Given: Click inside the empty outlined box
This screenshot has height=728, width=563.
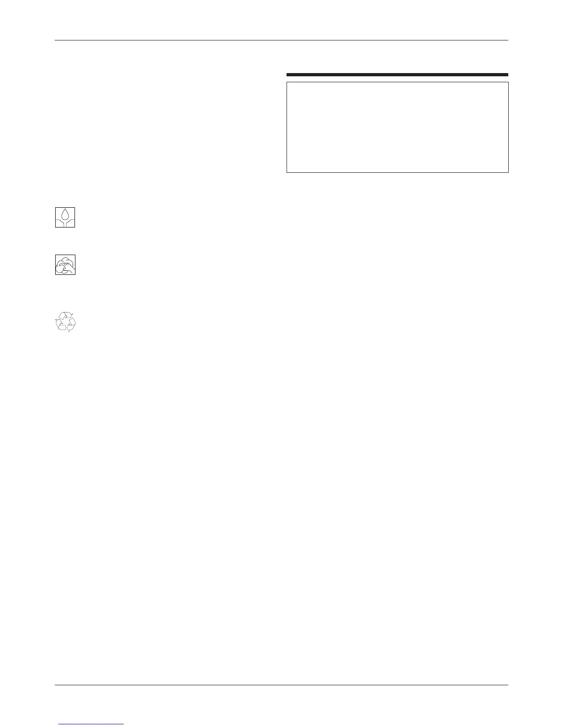Looking at the screenshot, I should (x=397, y=127).
